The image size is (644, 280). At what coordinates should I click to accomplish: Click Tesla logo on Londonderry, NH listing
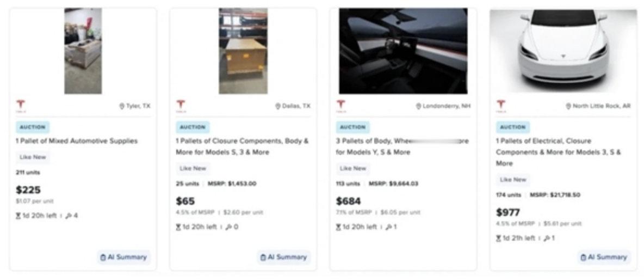click(x=341, y=105)
